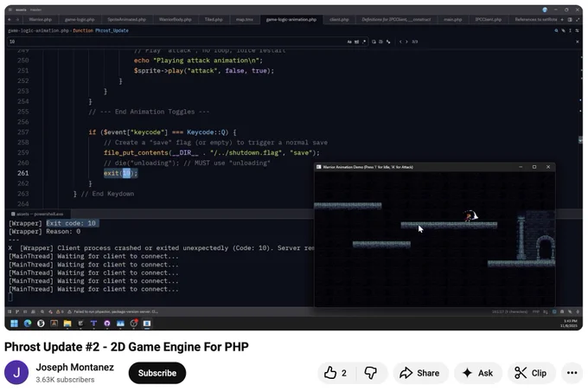Create a Clip of the video

[531, 373]
